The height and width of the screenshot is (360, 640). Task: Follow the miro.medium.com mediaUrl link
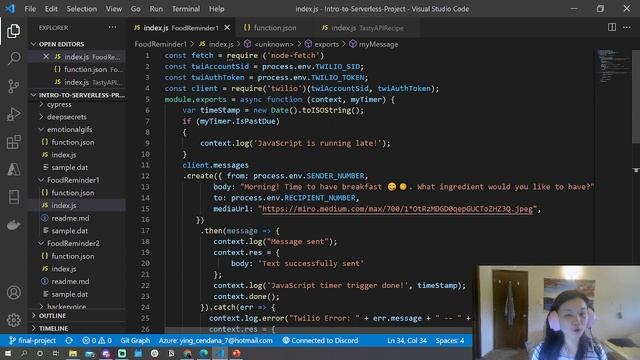[x=397, y=209]
